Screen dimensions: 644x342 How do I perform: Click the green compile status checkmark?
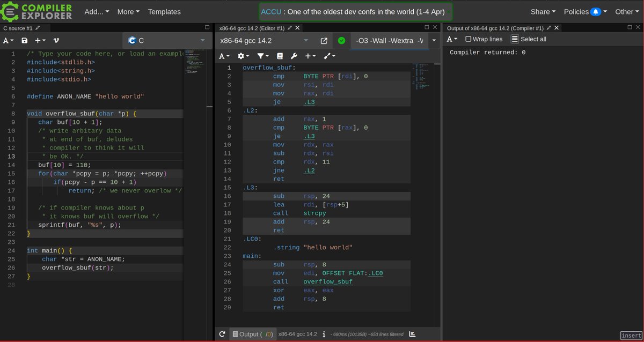(x=341, y=41)
